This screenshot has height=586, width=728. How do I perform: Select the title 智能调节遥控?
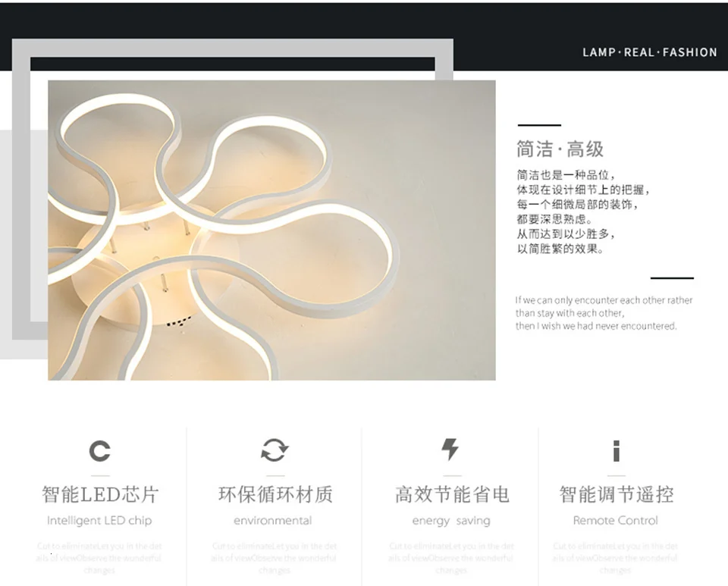point(616,494)
